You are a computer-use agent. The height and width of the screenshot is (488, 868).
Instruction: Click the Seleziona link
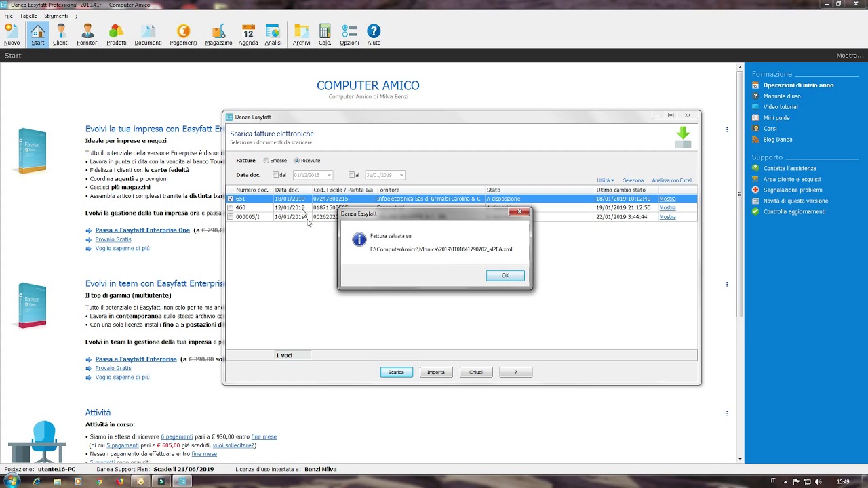click(x=633, y=180)
